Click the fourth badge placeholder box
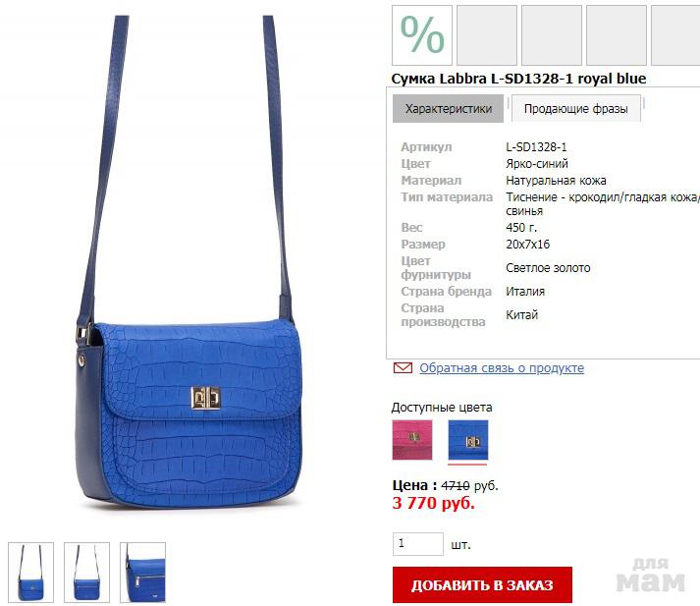700x606 pixels. (617, 35)
